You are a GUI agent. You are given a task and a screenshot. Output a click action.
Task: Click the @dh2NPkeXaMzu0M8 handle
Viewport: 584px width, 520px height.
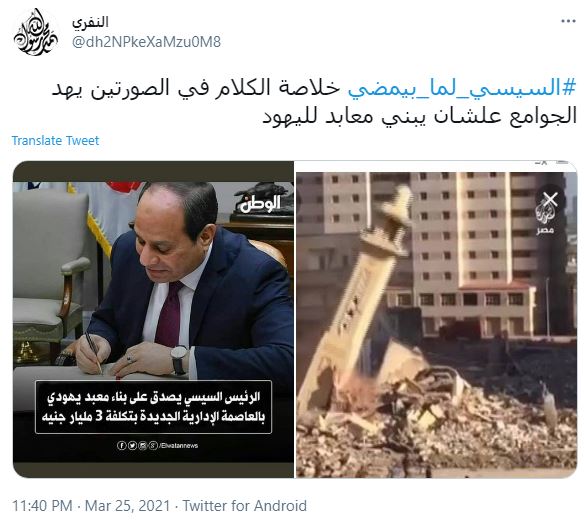coord(146,42)
